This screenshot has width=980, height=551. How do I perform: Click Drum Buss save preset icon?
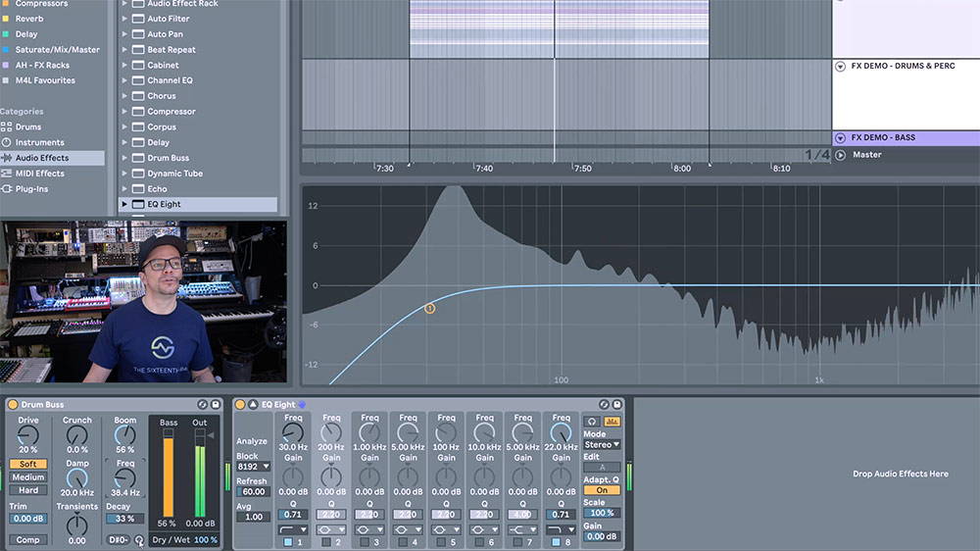click(216, 405)
